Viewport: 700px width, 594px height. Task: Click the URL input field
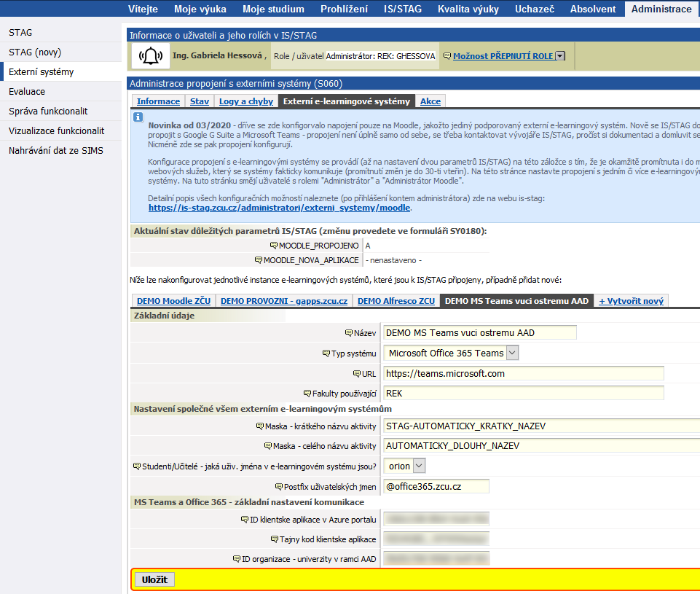coord(524,373)
